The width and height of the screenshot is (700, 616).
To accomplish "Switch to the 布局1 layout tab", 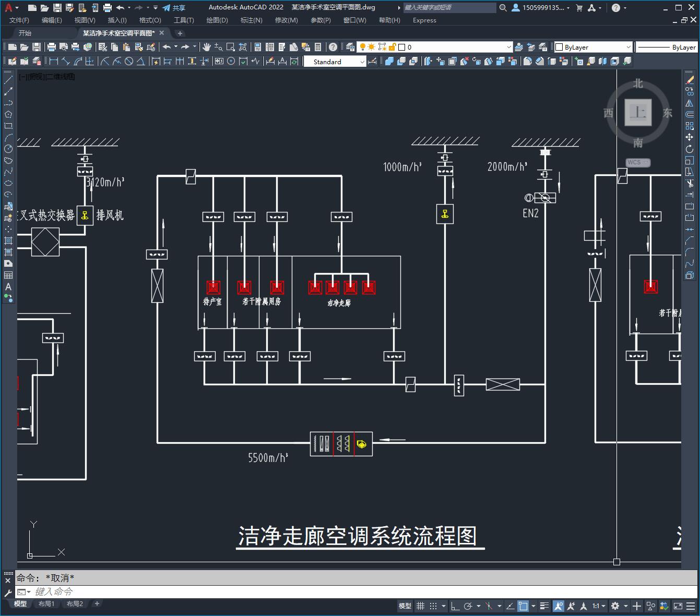I will pos(46,604).
